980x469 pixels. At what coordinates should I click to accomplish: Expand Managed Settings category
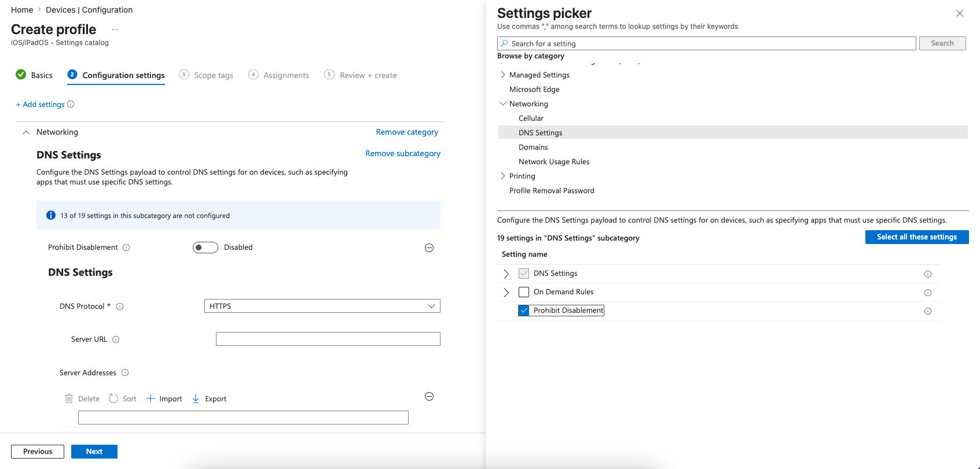point(502,75)
